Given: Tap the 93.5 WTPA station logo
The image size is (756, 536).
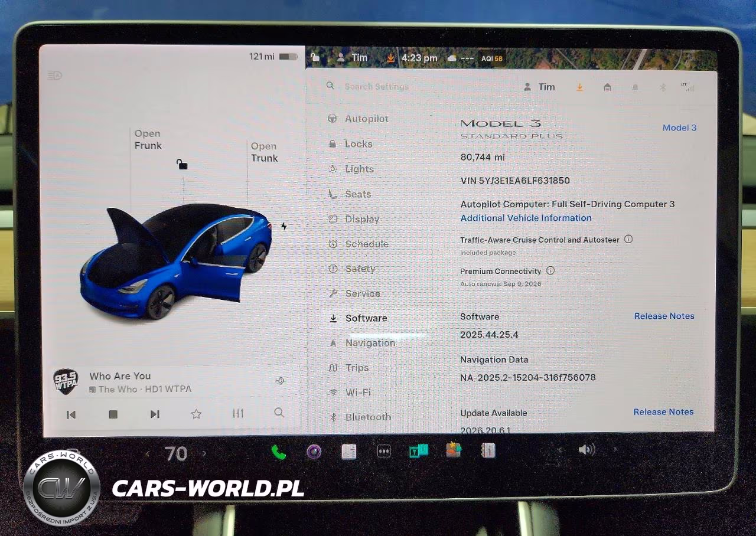Looking at the screenshot, I should (x=66, y=382).
